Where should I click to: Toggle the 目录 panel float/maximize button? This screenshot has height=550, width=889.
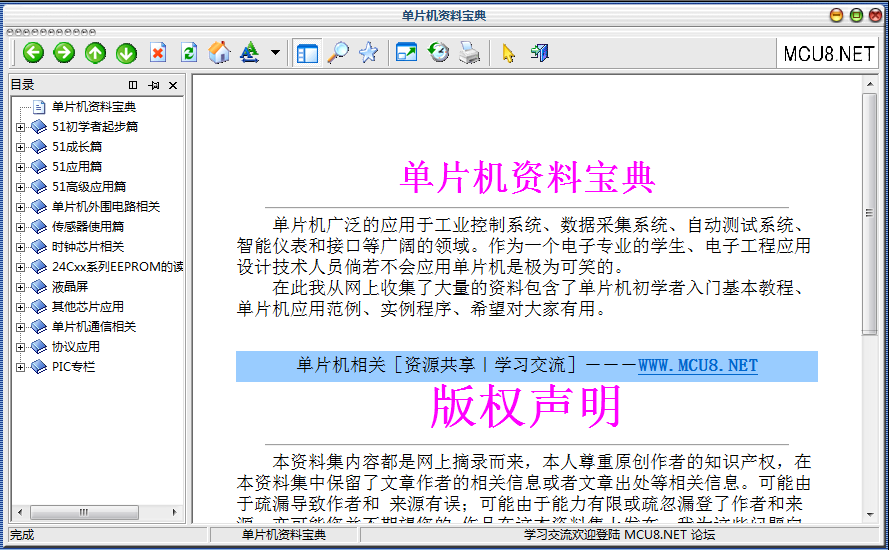133,85
